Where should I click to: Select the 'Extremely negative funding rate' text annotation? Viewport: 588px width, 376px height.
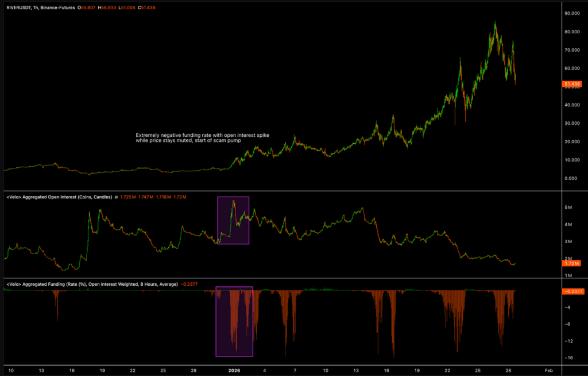(202, 137)
